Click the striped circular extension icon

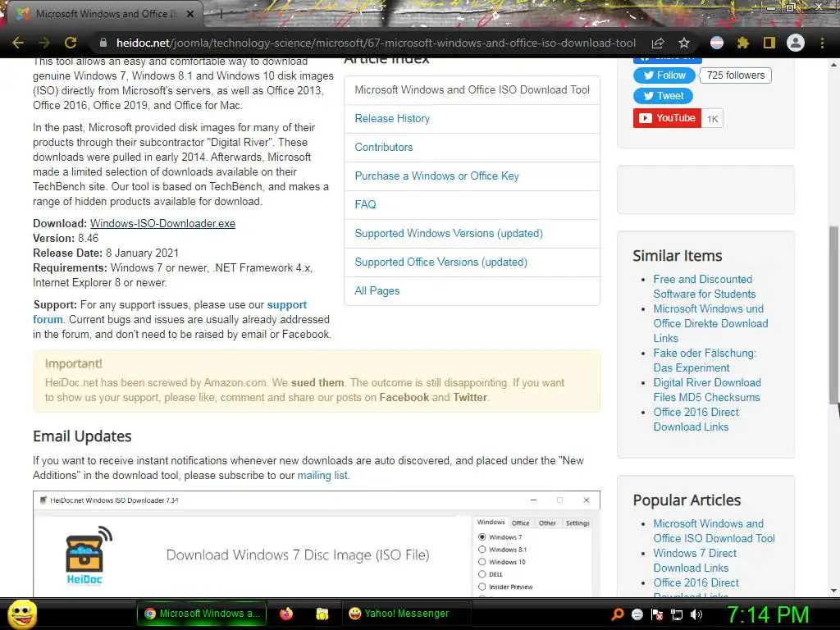pyautogui.click(x=717, y=43)
